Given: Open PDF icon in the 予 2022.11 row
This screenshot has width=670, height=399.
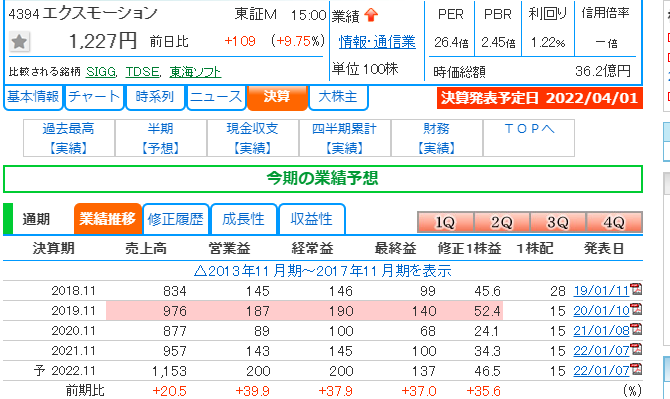Looking at the screenshot, I should pos(637,370).
